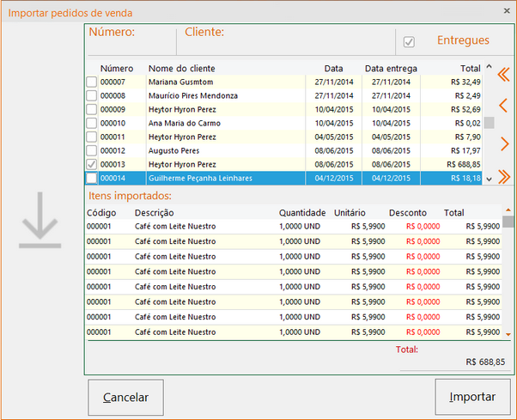Screen dimensions: 517x420
Task: Click orders Total column header
Action: (x=470, y=69)
